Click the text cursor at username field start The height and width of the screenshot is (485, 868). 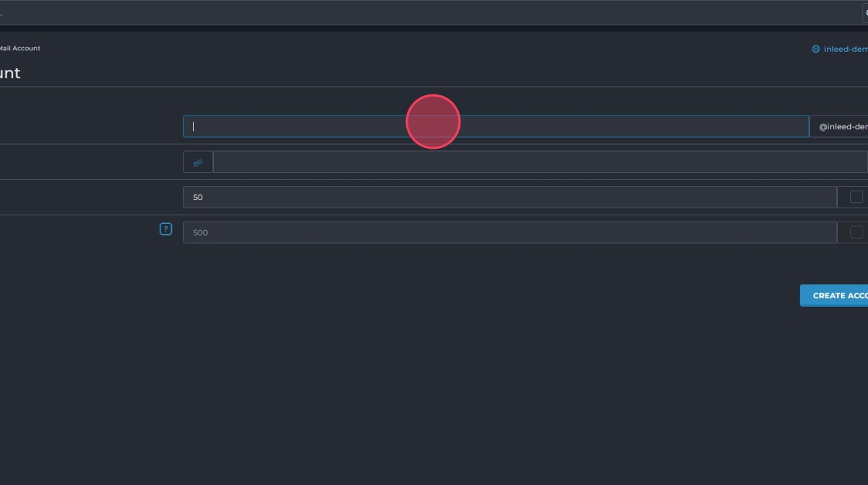pyautogui.click(x=194, y=126)
